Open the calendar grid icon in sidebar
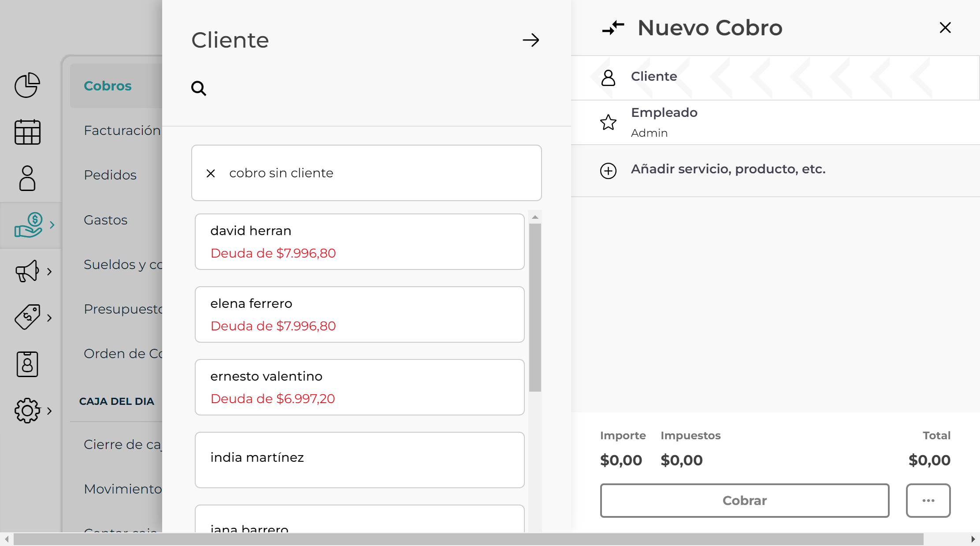 (x=27, y=132)
